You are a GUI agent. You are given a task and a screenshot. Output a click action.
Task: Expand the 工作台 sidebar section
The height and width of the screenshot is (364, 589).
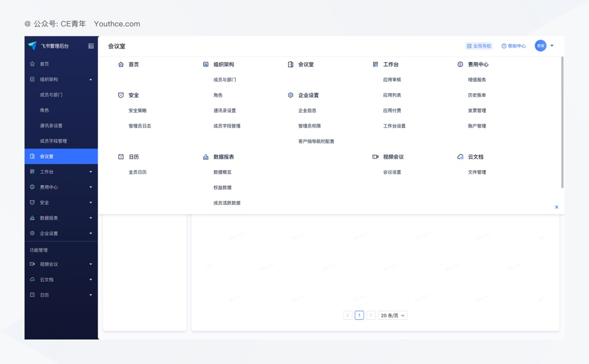91,172
